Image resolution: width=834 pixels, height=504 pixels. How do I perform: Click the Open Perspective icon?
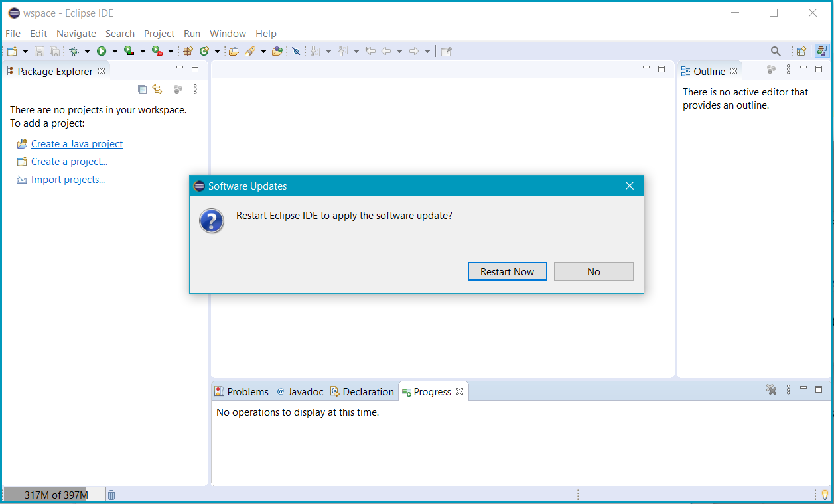point(801,51)
